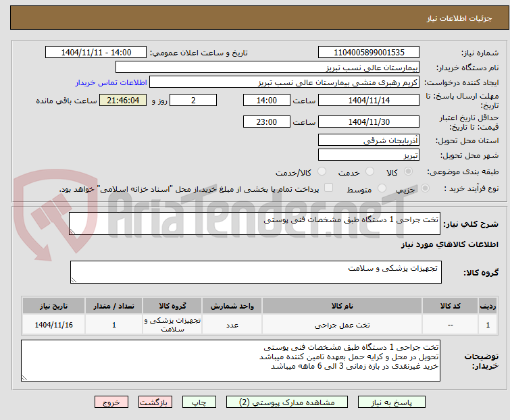Click the 'واحد شمارش' column header

coord(232,306)
